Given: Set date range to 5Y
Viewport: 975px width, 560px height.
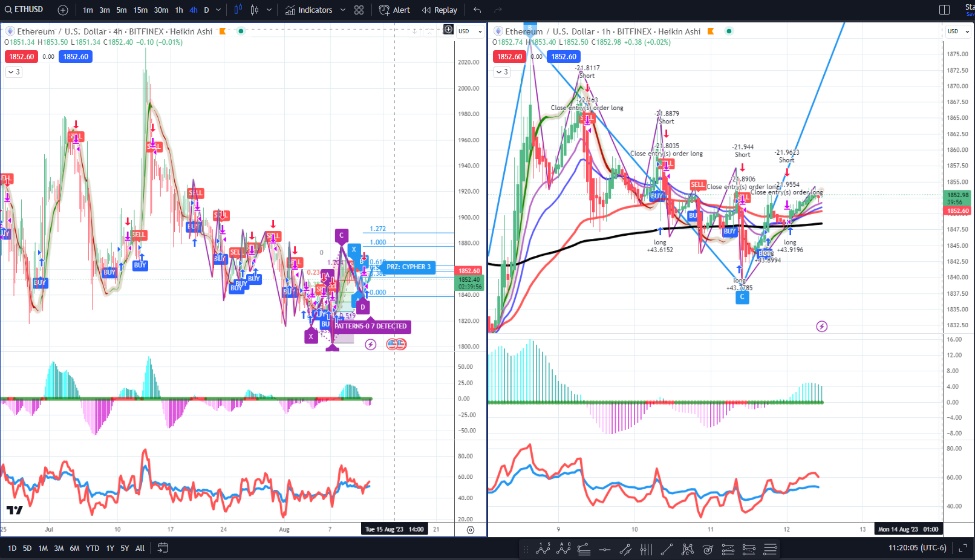Looking at the screenshot, I should [x=125, y=548].
